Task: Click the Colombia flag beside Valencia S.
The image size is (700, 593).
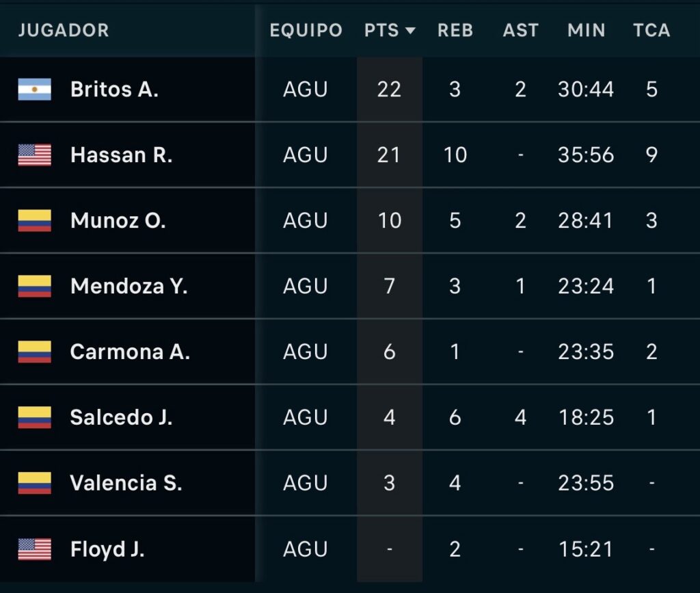Action: click(x=34, y=484)
